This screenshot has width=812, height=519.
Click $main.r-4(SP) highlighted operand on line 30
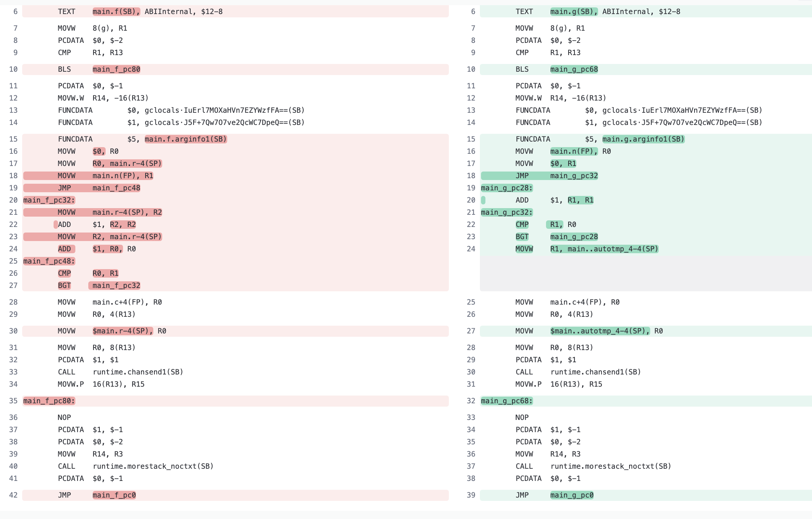pyautogui.click(x=123, y=331)
